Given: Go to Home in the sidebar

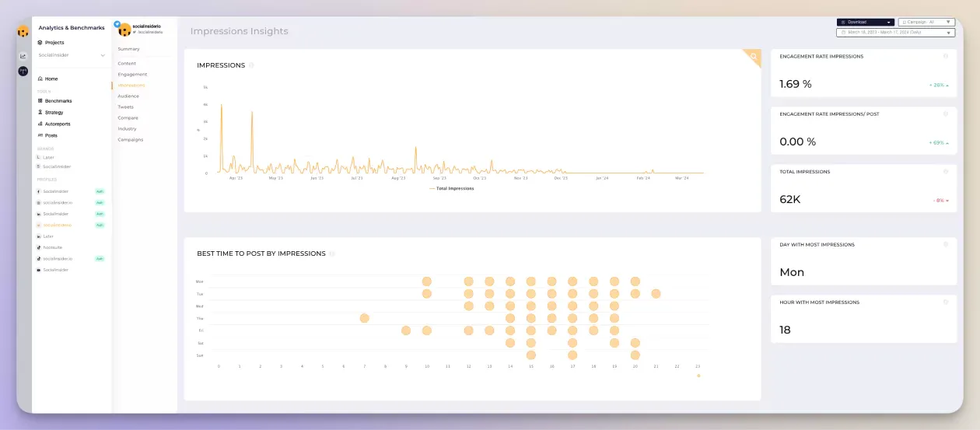Looking at the screenshot, I should click(x=48, y=79).
